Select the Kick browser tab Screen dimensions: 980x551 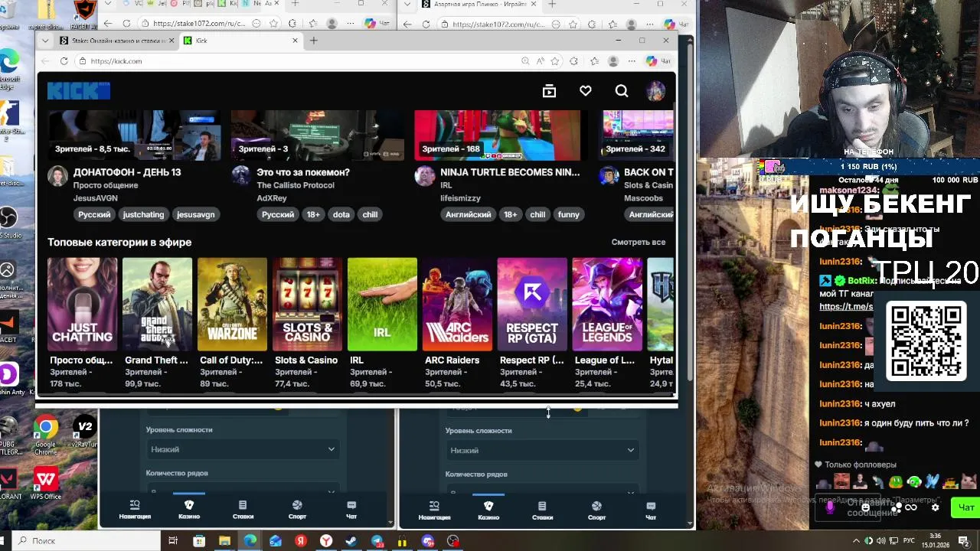pyautogui.click(x=240, y=41)
